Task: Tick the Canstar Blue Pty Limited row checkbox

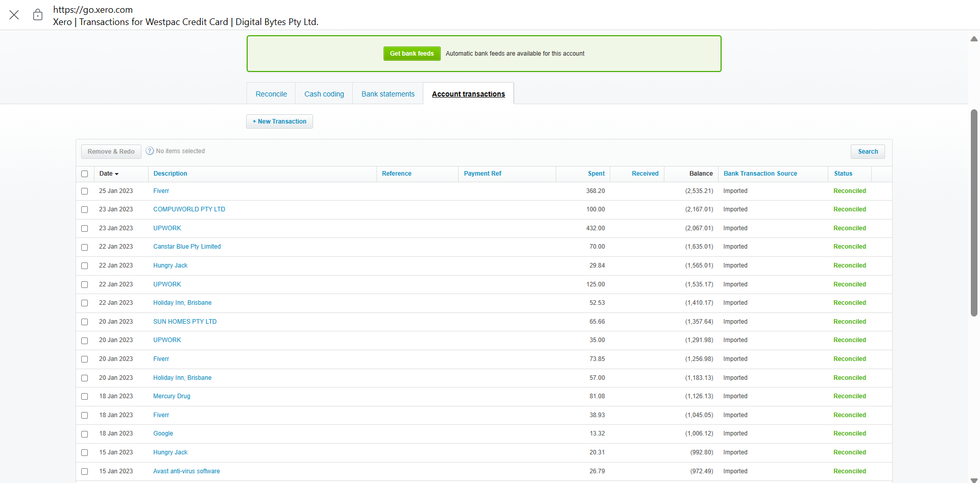Action: click(85, 247)
